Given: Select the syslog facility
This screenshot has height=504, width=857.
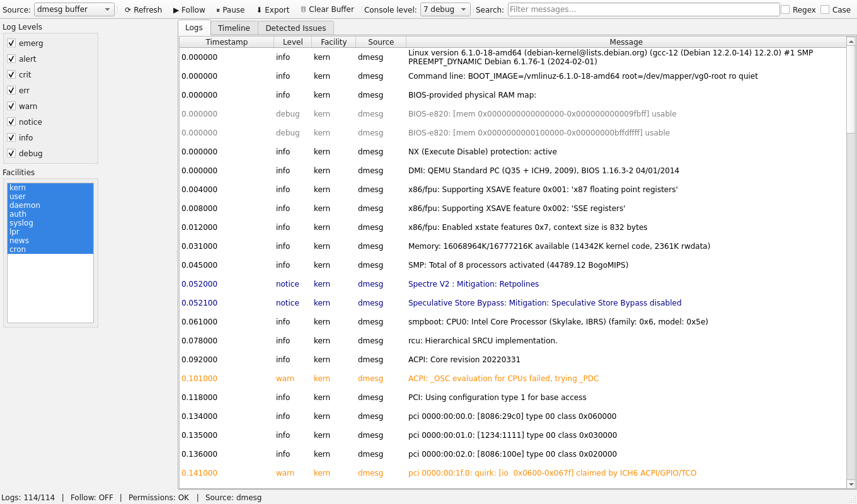Looking at the screenshot, I should click(x=50, y=223).
